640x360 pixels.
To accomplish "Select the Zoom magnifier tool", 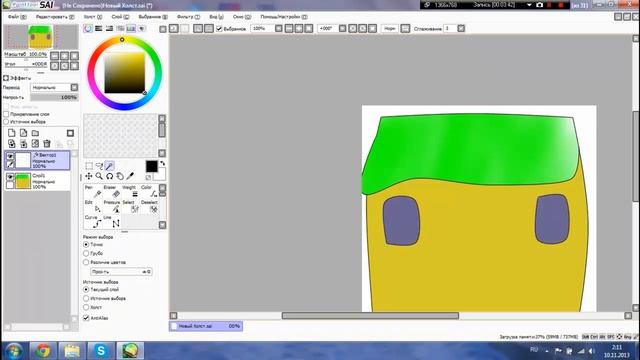I will click(99, 176).
